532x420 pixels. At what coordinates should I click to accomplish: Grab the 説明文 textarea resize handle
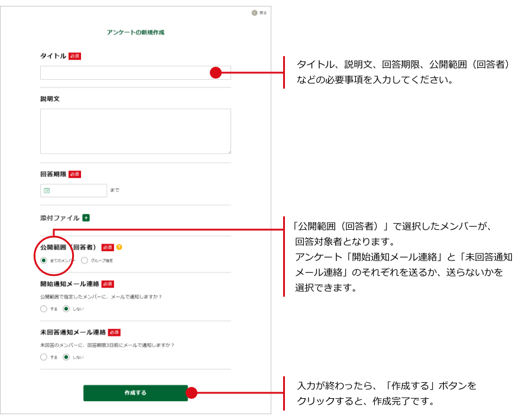[228, 151]
